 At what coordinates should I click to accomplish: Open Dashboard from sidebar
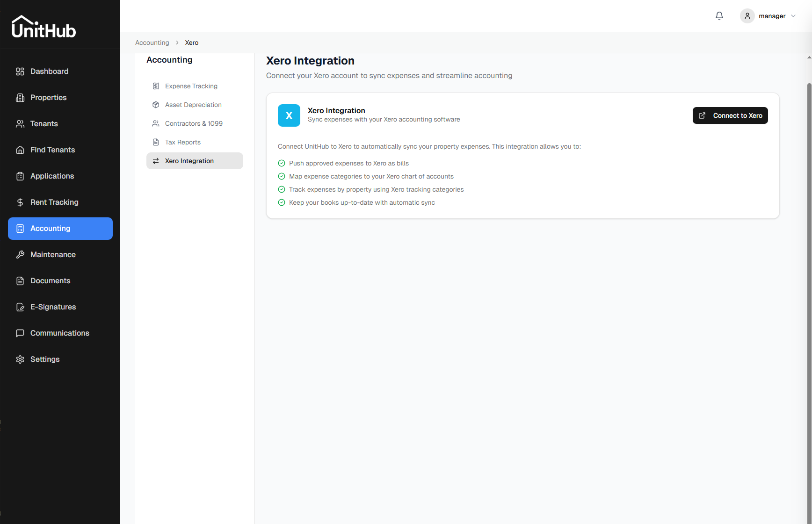point(60,72)
